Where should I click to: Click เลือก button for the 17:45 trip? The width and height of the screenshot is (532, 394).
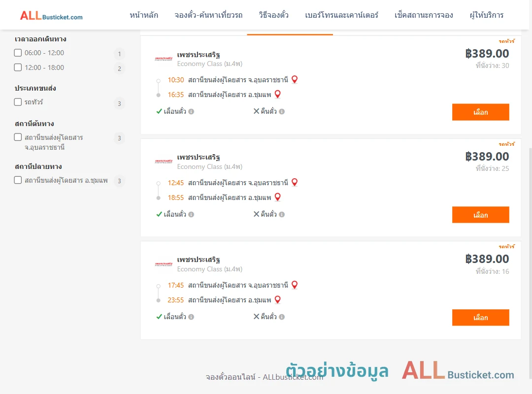[480, 317]
